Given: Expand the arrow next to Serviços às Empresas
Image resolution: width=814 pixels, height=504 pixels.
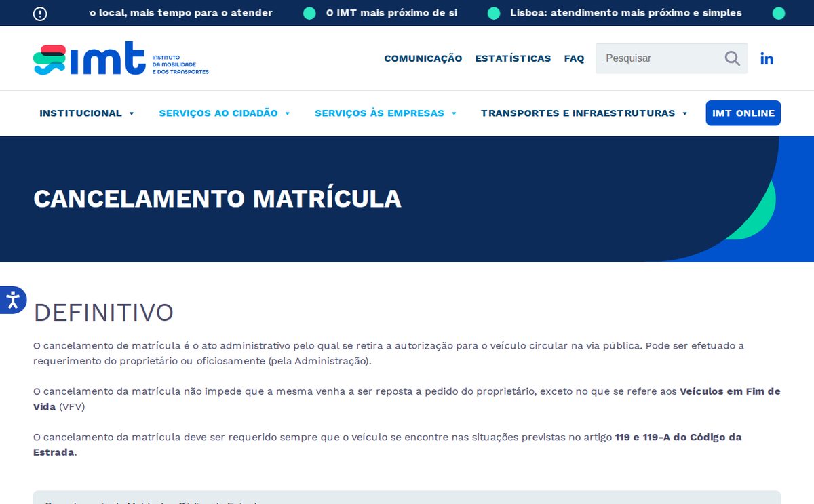Looking at the screenshot, I should (x=454, y=113).
